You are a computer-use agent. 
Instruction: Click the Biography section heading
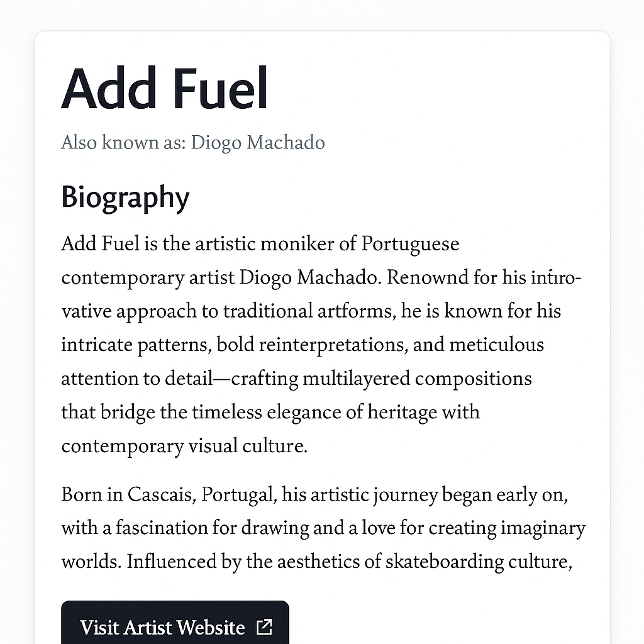pos(125,197)
